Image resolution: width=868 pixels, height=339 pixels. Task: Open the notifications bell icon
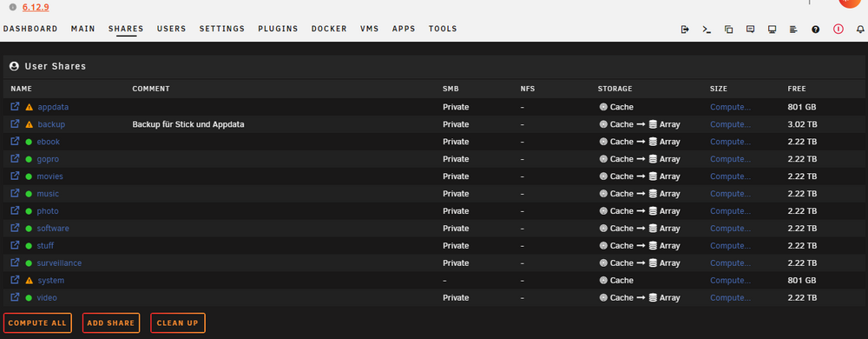[x=859, y=30]
